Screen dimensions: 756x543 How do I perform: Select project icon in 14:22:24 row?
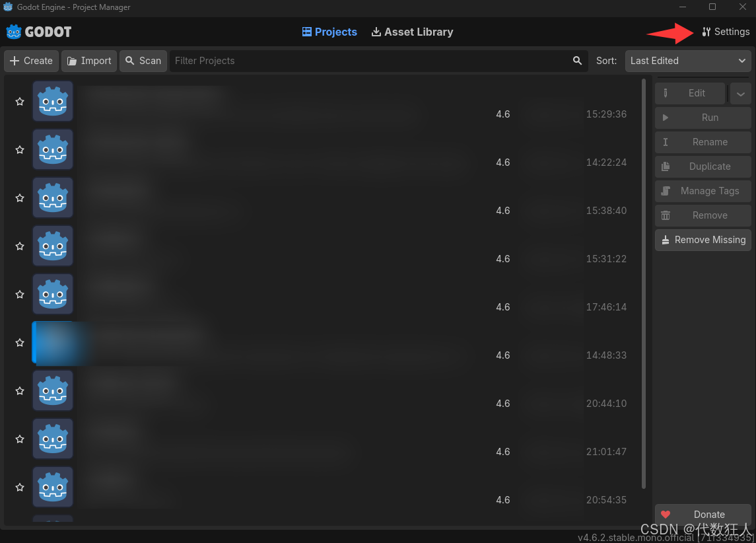pyautogui.click(x=53, y=149)
